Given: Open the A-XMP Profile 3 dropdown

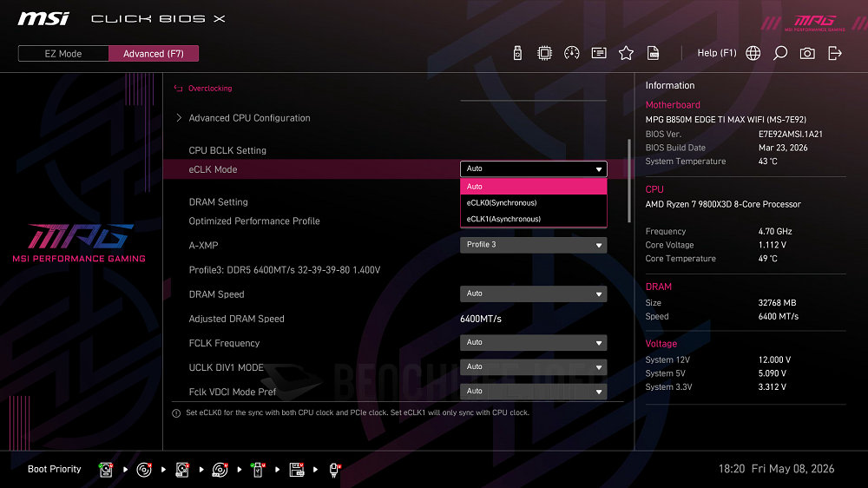Looking at the screenshot, I should [x=534, y=245].
